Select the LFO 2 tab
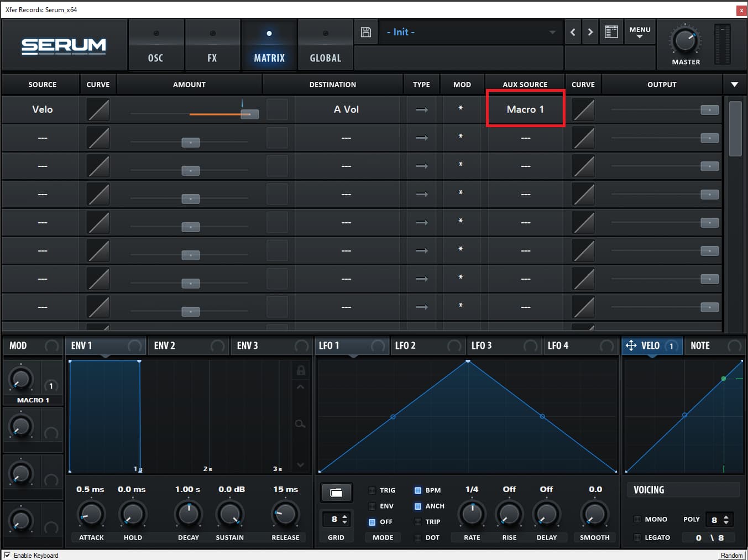Viewport: 748px width, 560px height. click(x=427, y=346)
